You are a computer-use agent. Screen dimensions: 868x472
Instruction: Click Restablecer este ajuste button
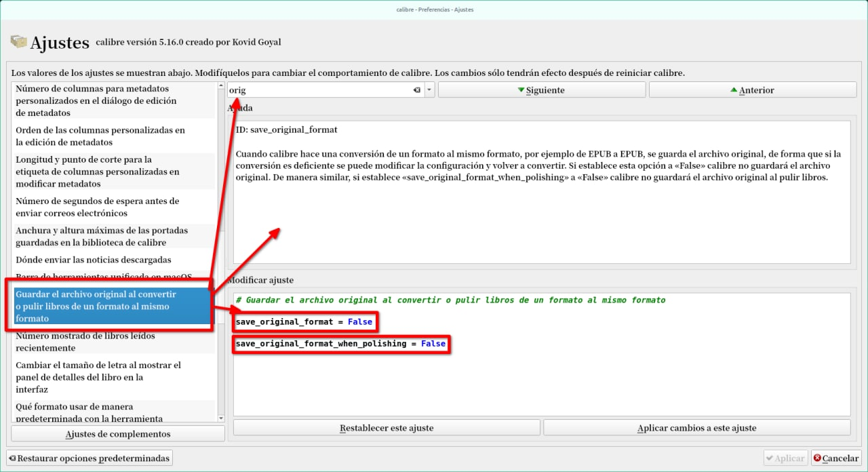pyautogui.click(x=387, y=428)
